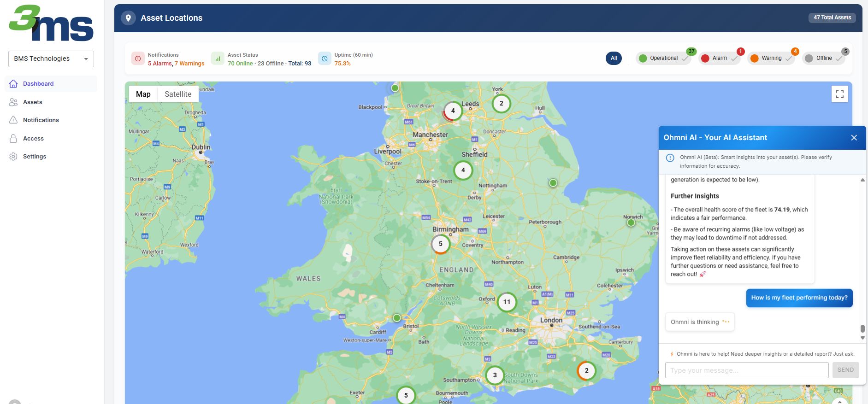Click the green Asset Status chart icon
868x404 pixels.
(218, 59)
